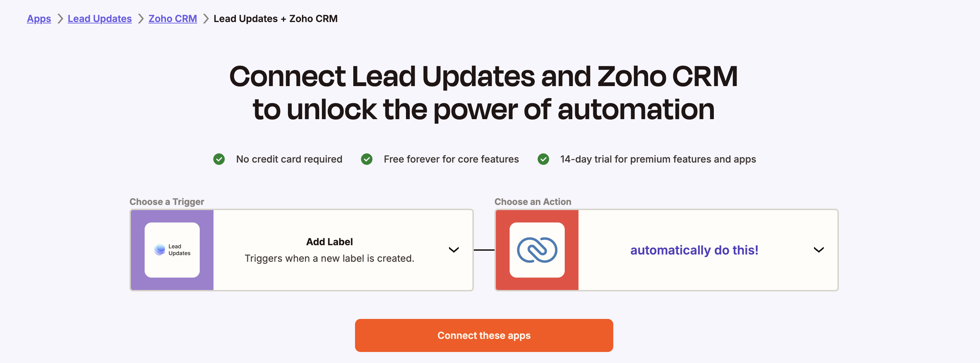Click breadcrumb arrow after Apps link
Screen dimensions: 980x363
click(x=60, y=19)
